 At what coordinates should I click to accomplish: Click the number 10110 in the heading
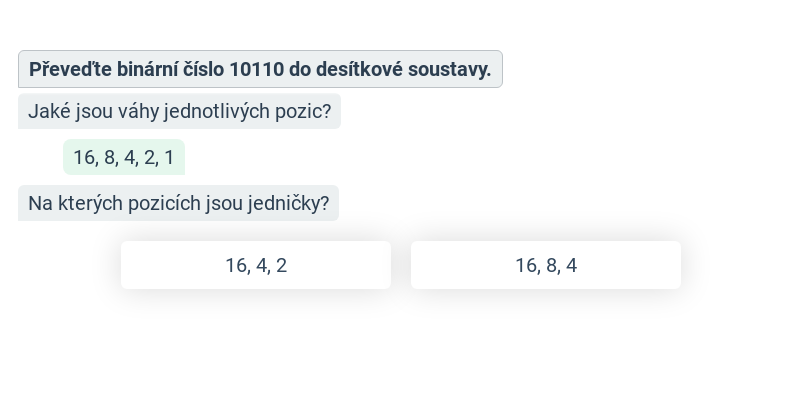click(x=256, y=69)
